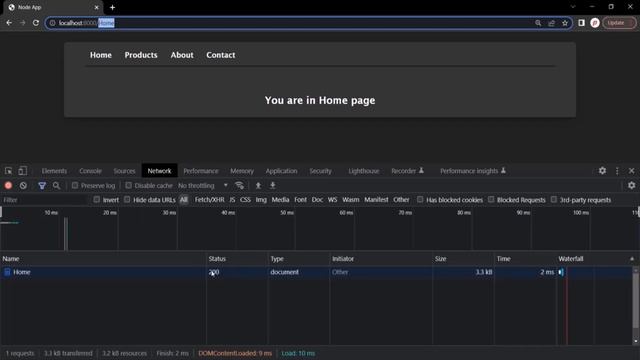Stop recording network log red button
The image size is (640, 360).
[x=8, y=185]
